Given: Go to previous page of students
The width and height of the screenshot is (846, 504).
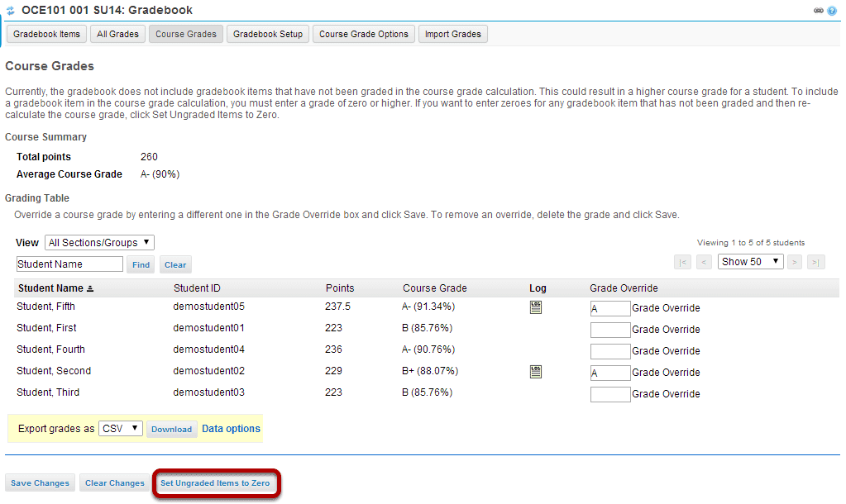Looking at the screenshot, I should pos(704,263).
